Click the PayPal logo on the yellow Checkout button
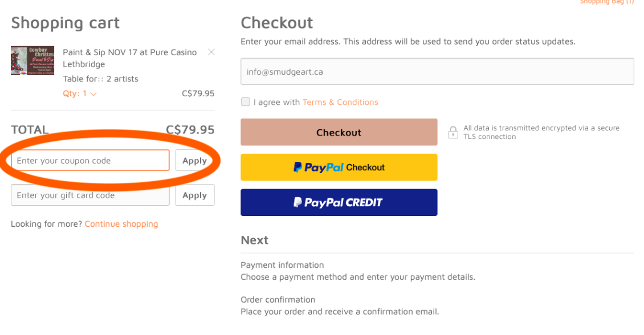 tap(318, 167)
